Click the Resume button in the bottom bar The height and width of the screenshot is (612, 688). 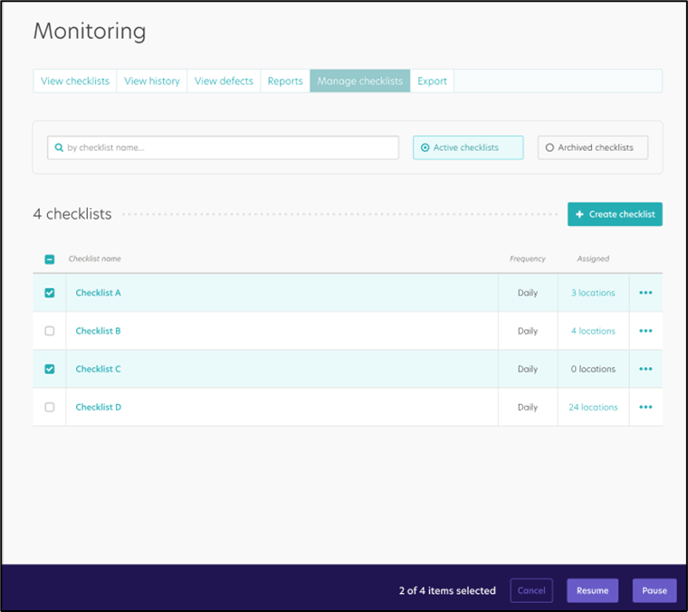coord(592,591)
